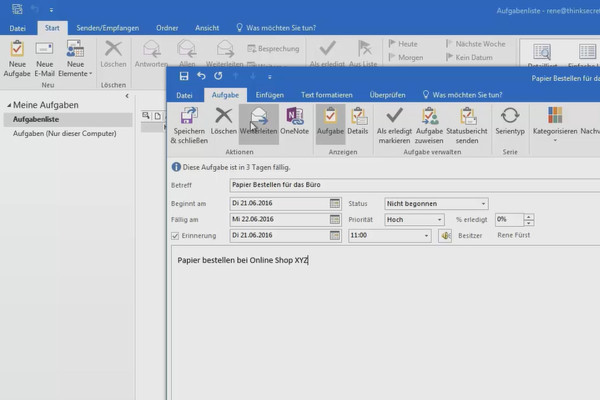Screen dimensions: 600x400
Task: Select Aufgaben (Nur dieser Computer) folder
Action: tap(65, 134)
